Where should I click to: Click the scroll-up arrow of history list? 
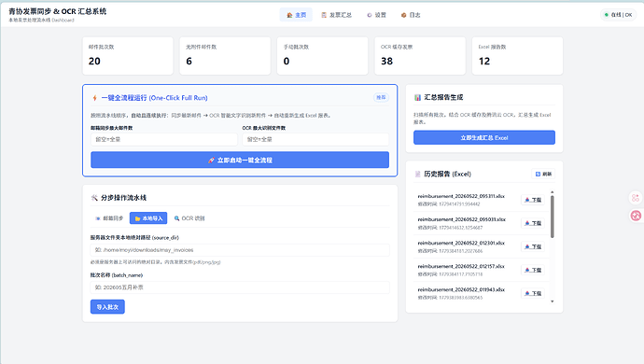(552, 192)
